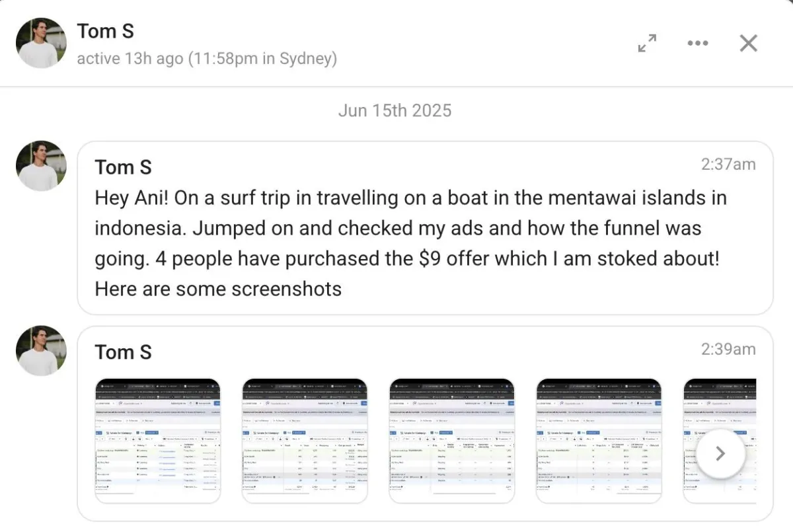Click the 2:39am message timestamp
Image resolution: width=793 pixels, height=532 pixels.
[x=728, y=350]
